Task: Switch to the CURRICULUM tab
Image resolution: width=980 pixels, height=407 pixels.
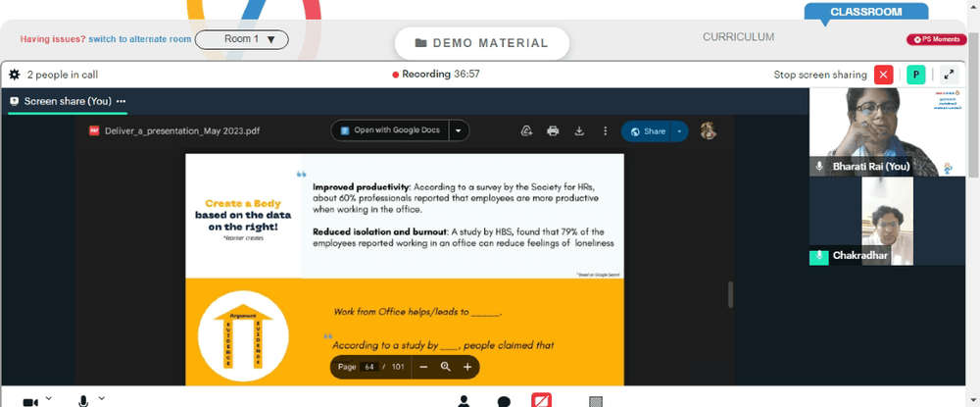Action: pos(738,37)
